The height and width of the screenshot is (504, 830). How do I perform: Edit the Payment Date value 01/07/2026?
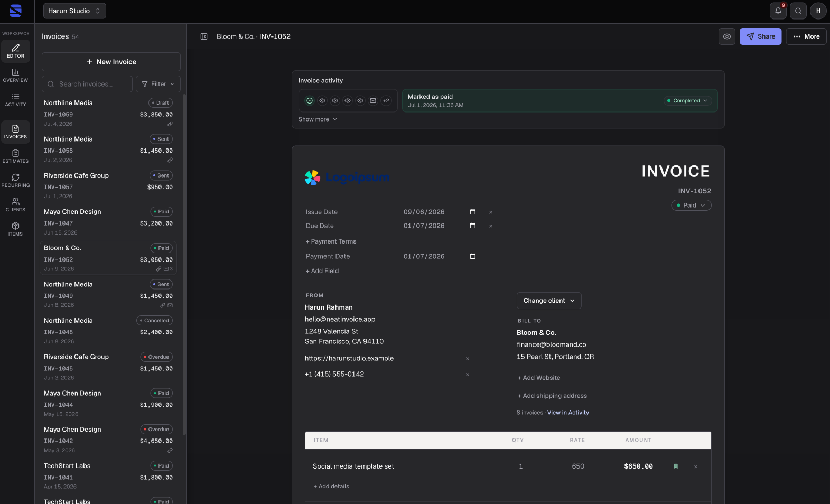click(424, 256)
